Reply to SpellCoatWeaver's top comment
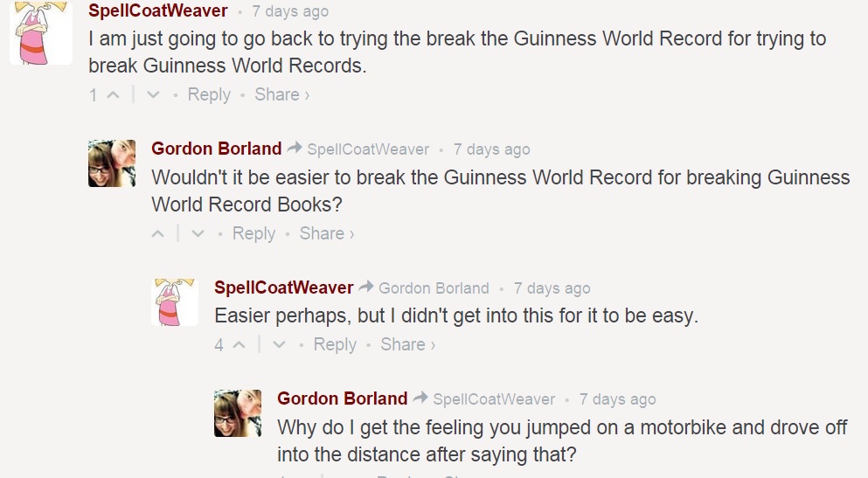 (x=209, y=94)
